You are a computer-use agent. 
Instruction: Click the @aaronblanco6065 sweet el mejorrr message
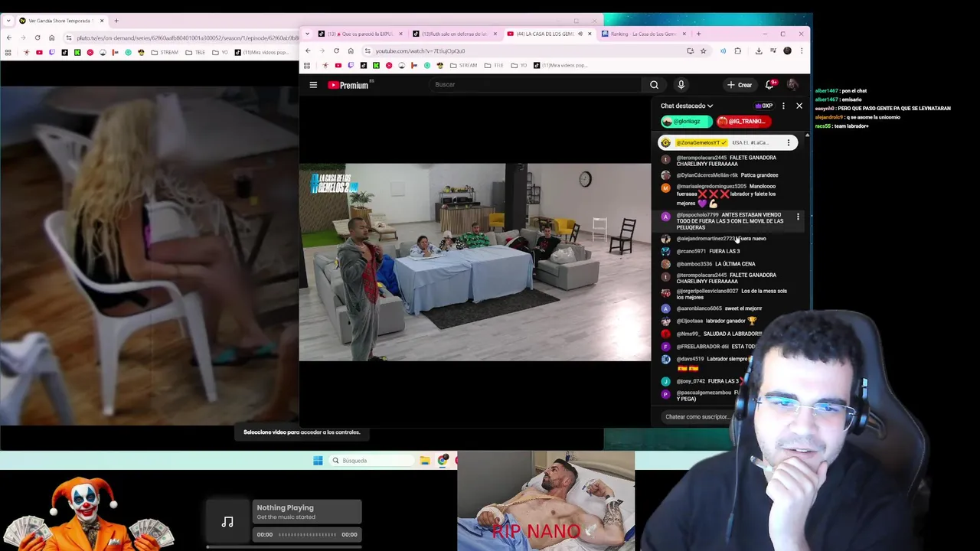(712, 308)
